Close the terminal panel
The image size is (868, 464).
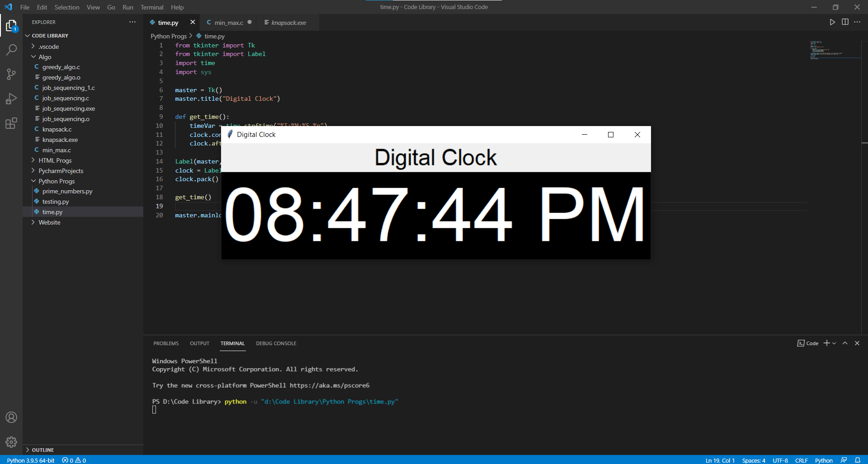(x=857, y=343)
